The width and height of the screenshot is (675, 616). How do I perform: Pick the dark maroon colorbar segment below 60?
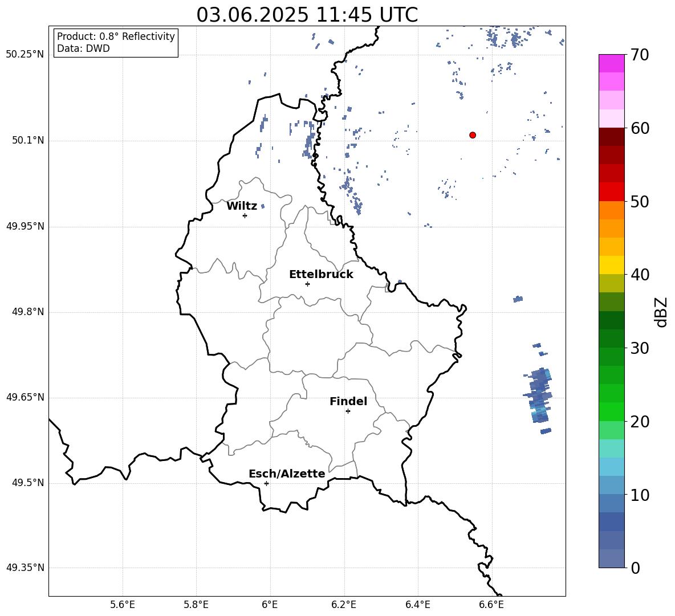(611, 137)
